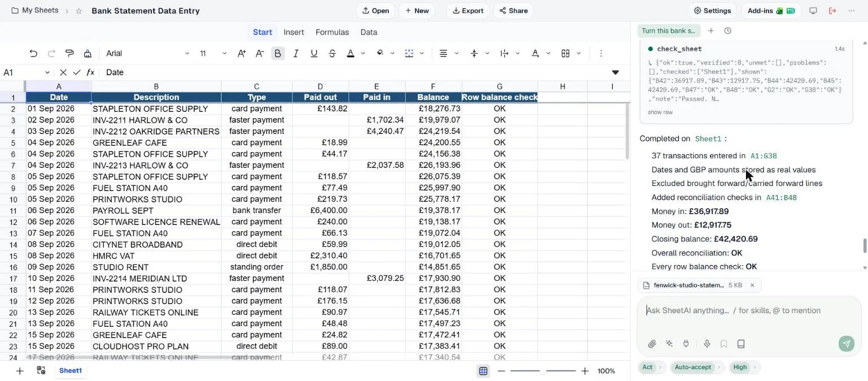Start a new chat with plus icon
This screenshot has height=381, width=868.
click(711, 31)
